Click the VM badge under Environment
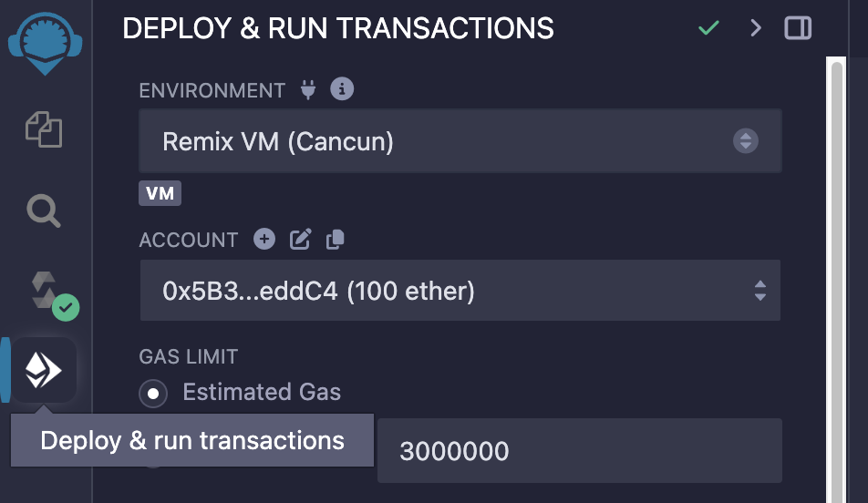This screenshot has height=503, width=868. tap(160, 194)
